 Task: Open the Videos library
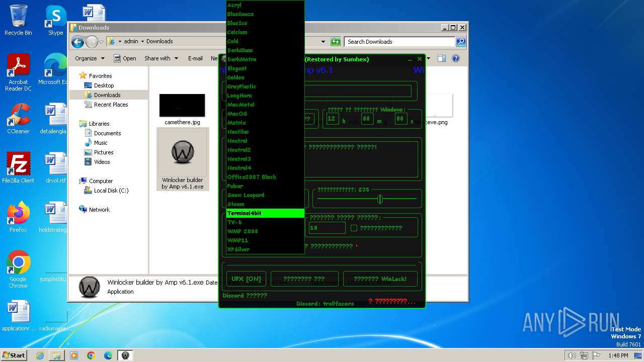(x=102, y=162)
